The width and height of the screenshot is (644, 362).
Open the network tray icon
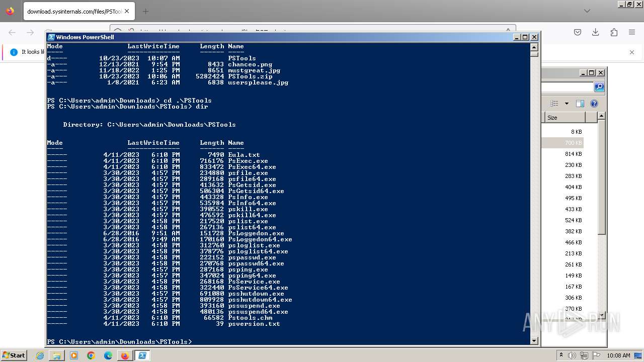pyautogui.click(x=584, y=355)
